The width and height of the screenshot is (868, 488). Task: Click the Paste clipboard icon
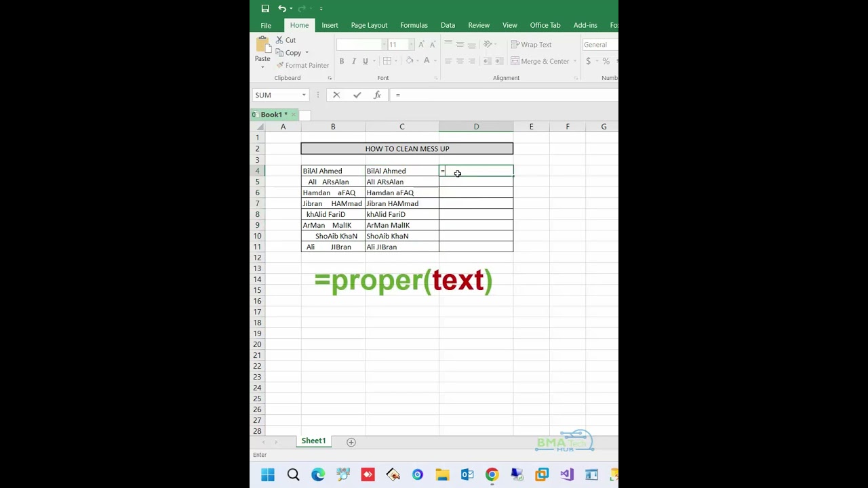[262, 45]
